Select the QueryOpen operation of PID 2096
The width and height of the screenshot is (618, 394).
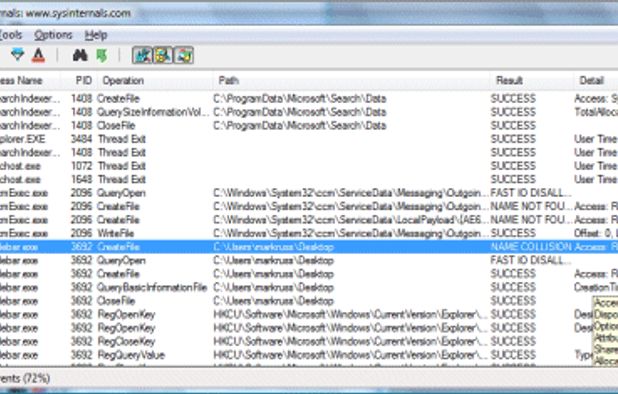(121, 193)
